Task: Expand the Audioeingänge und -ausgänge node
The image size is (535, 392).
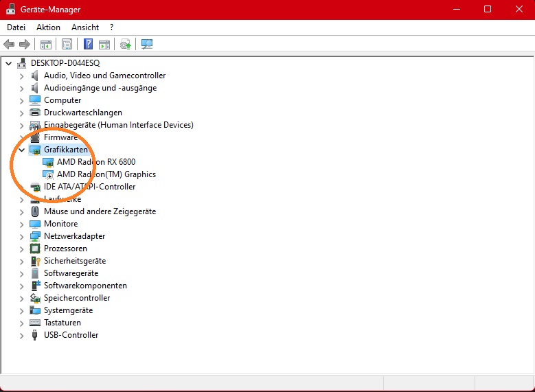Action: [22, 89]
